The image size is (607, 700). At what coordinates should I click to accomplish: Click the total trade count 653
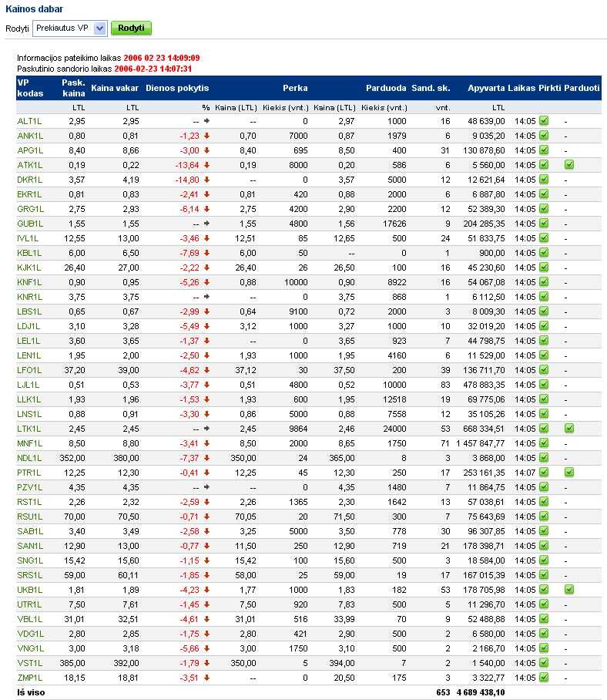[444, 692]
